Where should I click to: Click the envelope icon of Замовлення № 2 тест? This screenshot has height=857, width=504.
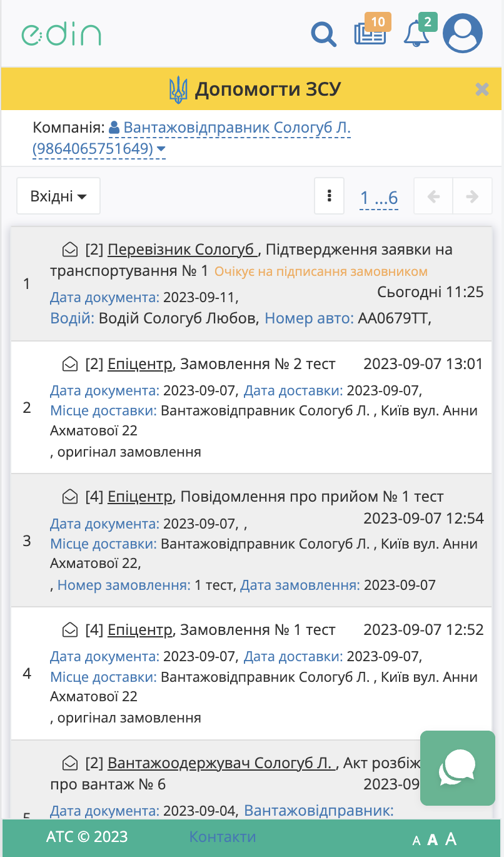[x=70, y=364]
